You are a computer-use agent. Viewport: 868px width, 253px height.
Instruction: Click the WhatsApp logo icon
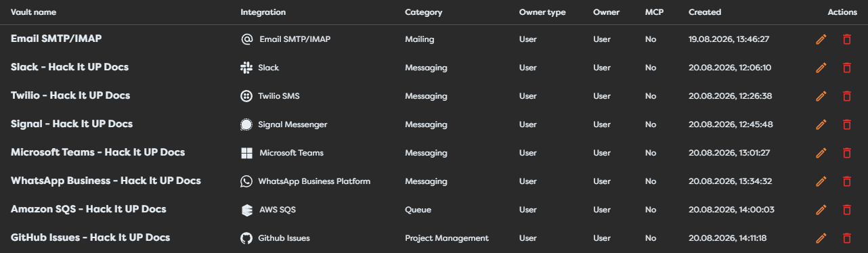[246, 181]
